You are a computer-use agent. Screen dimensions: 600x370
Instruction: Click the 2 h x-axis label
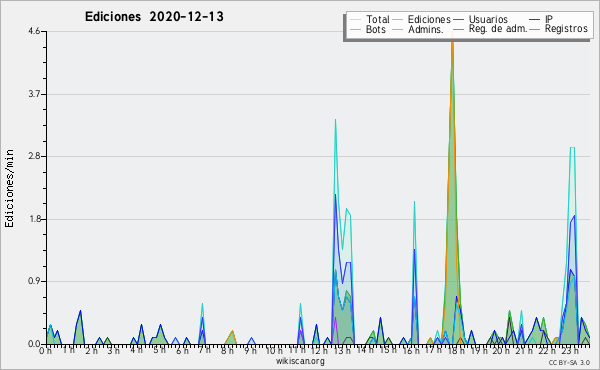pyautogui.click(x=91, y=351)
